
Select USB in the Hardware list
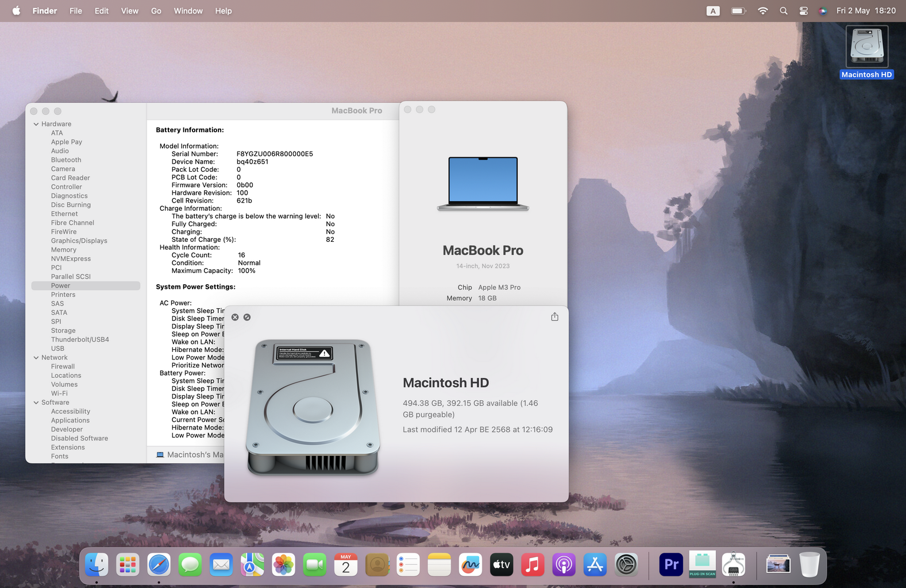click(x=57, y=349)
